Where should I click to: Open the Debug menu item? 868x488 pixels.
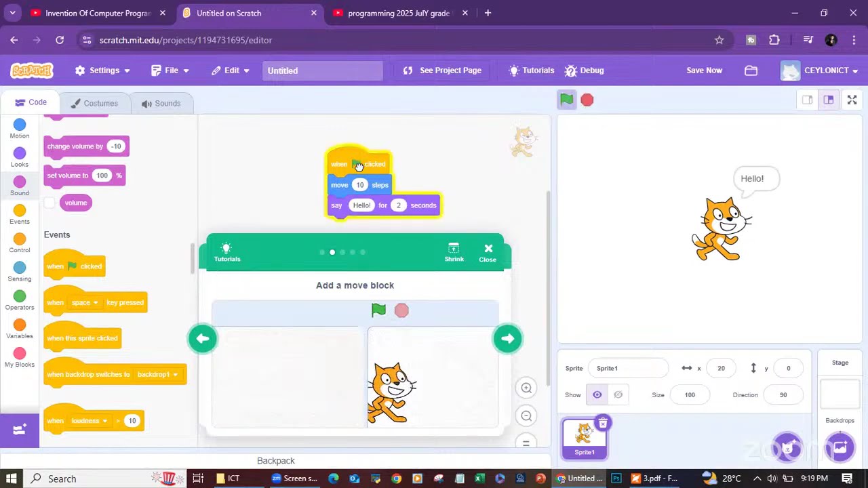click(585, 70)
